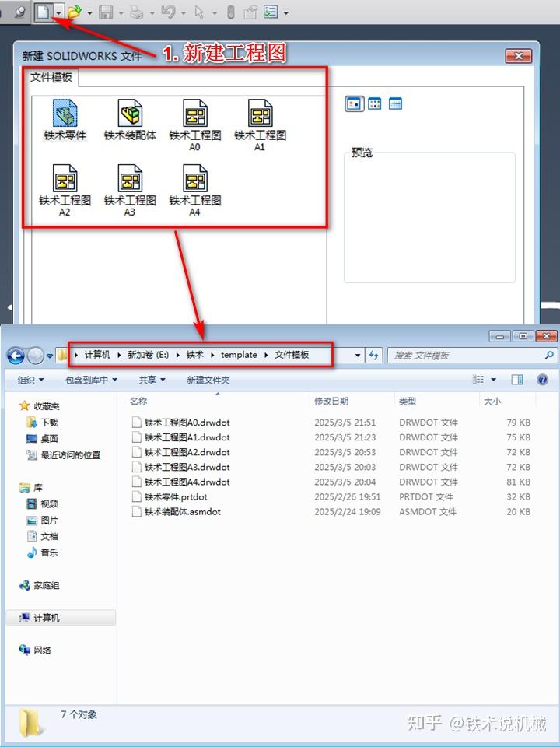Open the address bar history dropdown
Viewport: 560px width, 747px height.
[358, 356]
